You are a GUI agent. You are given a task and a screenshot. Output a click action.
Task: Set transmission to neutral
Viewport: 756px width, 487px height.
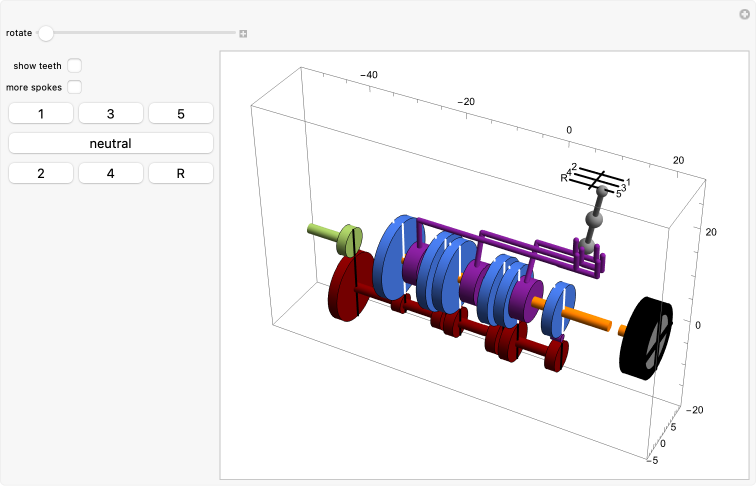pos(111,143)
